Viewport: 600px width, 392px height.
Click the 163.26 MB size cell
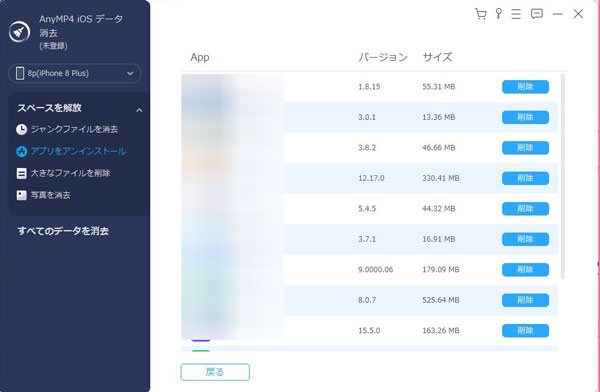click(x=440, y=331)
